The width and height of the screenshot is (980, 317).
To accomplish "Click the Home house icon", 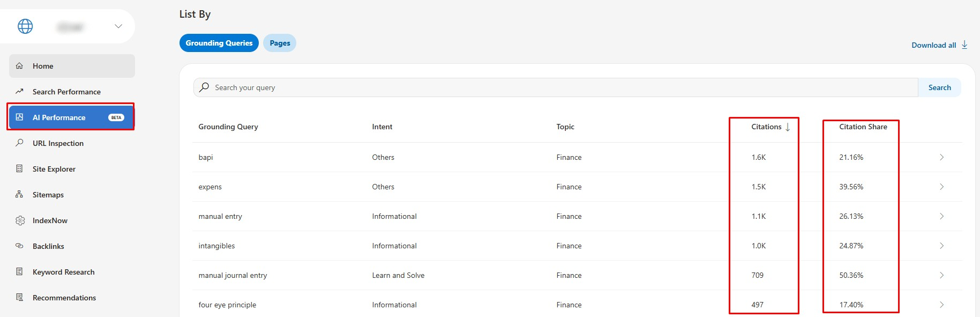I will pyautogui.click(x=19, y=66).
